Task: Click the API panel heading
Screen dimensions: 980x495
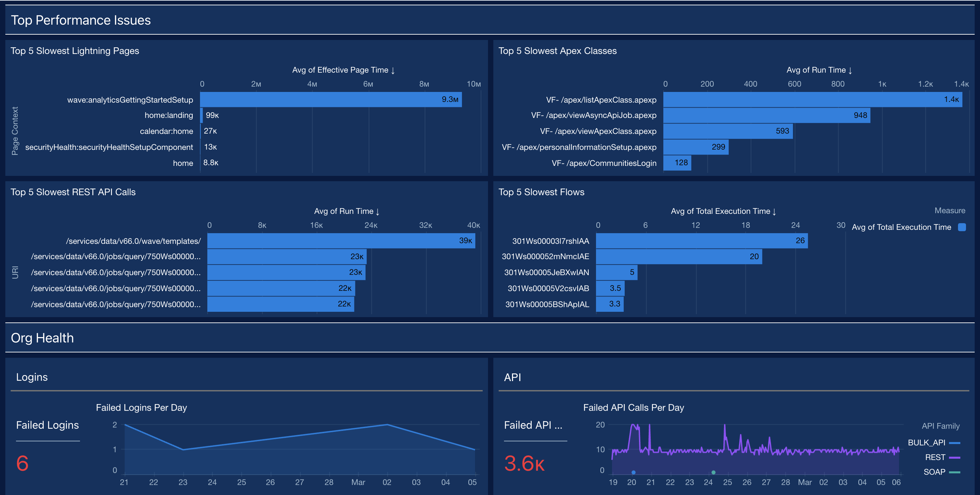Action: click(512, 377)
